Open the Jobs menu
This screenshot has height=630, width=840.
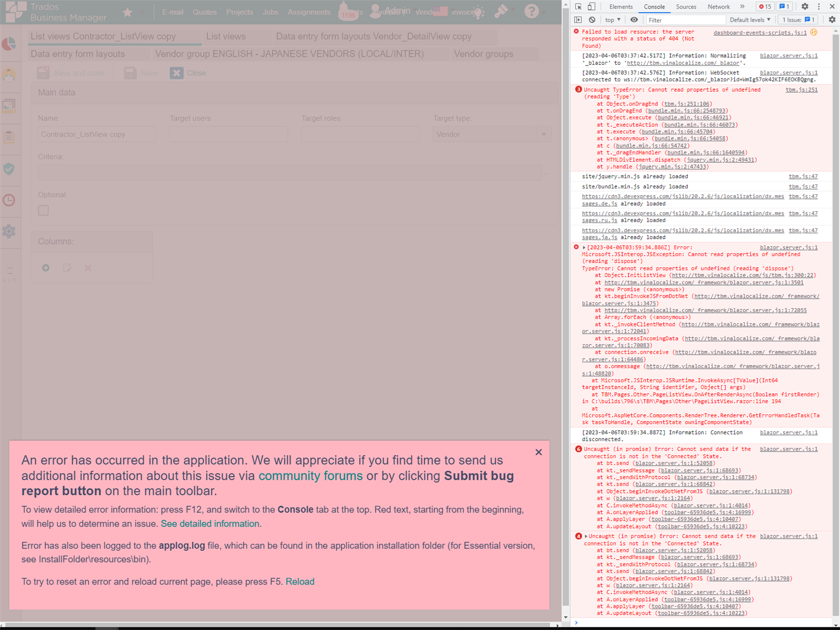pos(270,12)
